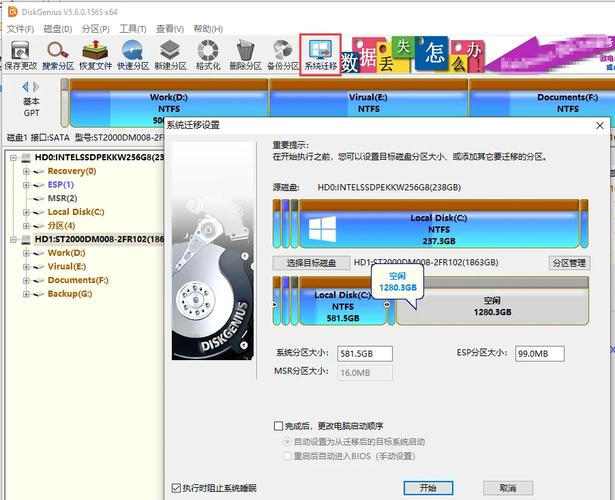Select reboot into BIOS manually radio option
Screen dimensions: 615x500
coord(287,456)
